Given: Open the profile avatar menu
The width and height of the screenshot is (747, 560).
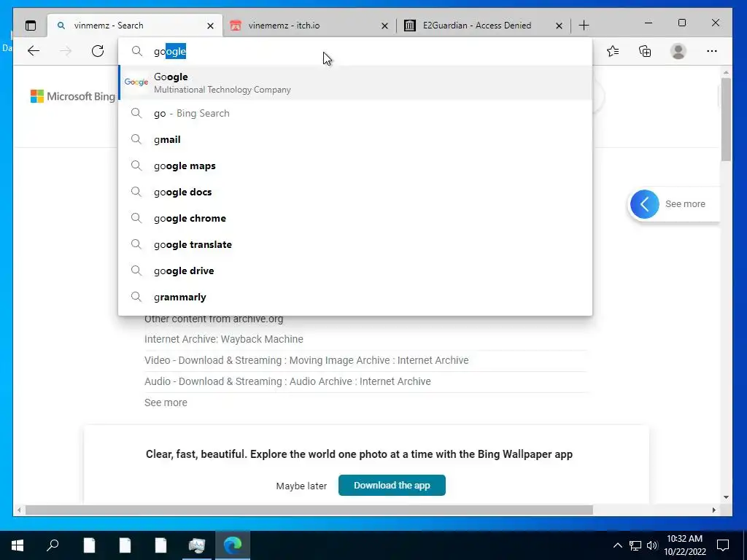Looking at the screenshot, I should click(678, 51).
